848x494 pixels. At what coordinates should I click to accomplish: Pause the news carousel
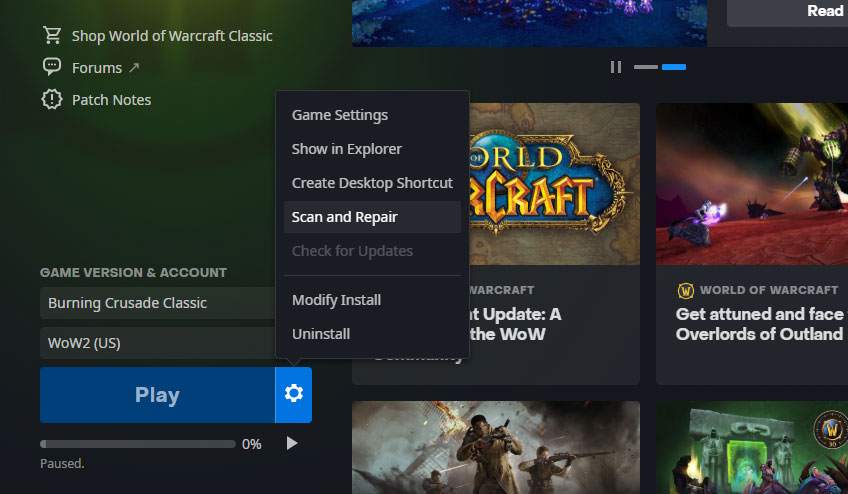click(615, 67)
